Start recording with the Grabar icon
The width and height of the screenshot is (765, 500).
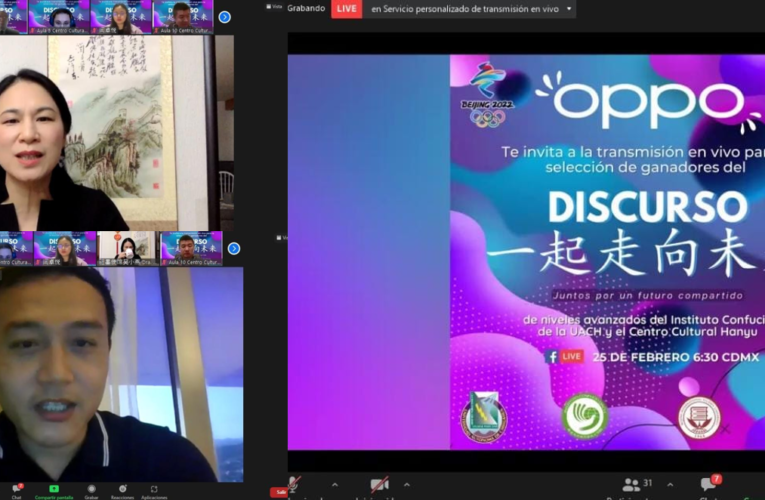click(91, 489)
